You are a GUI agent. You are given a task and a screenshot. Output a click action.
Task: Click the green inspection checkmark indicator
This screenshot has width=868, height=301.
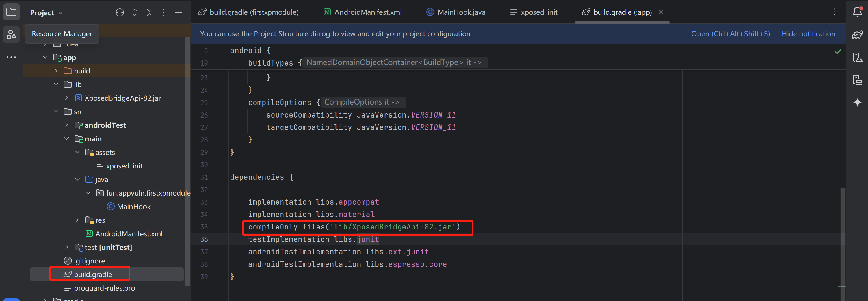click(x=838, y=51)
